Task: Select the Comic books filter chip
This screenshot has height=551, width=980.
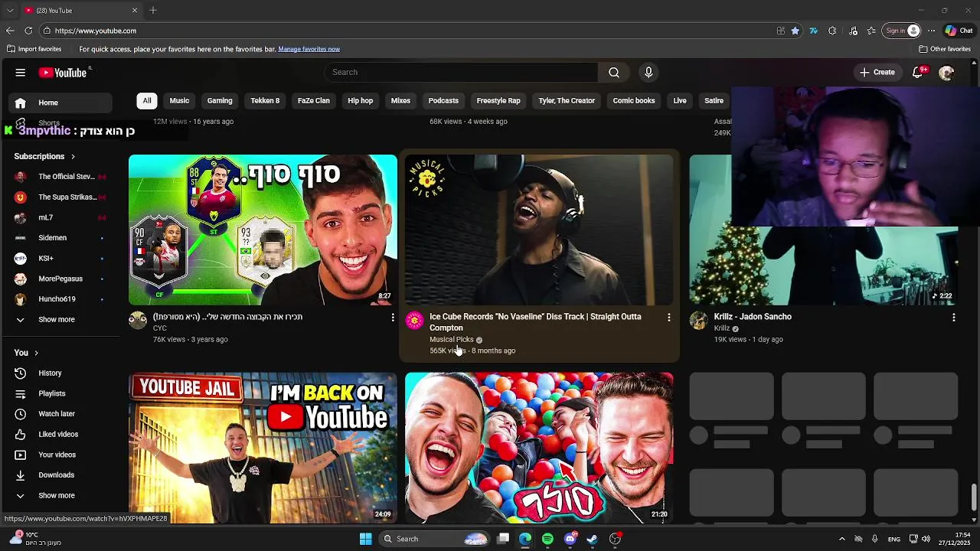Action: pyautogui.click(x=634, y=100)
